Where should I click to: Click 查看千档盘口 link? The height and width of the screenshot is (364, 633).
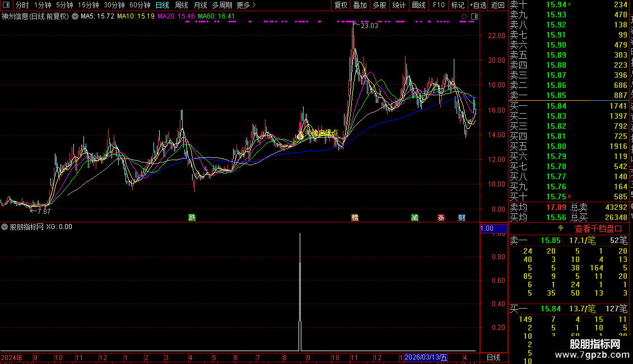click(598, 228)
